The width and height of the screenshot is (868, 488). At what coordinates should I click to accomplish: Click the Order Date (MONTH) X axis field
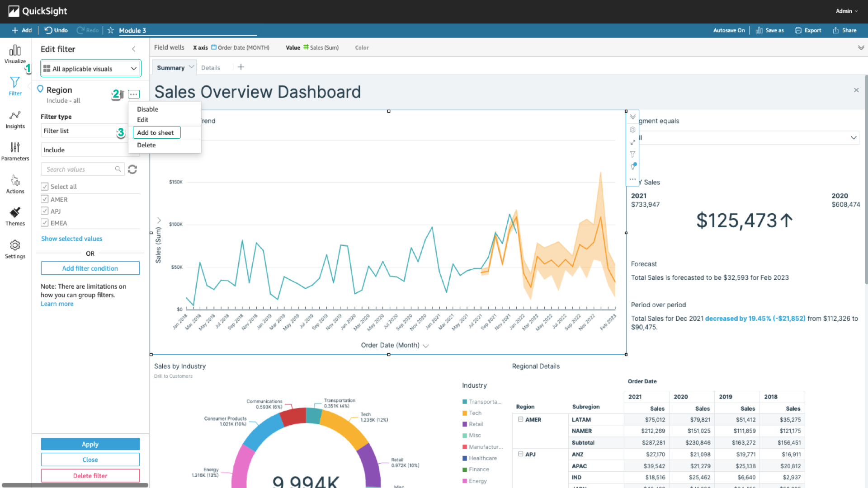240,47
